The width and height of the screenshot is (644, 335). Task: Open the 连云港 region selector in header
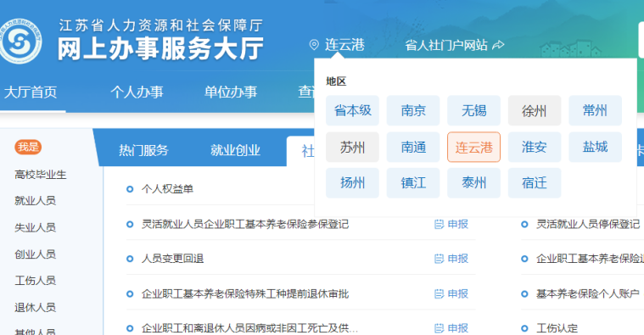pyautogui.click(x=344, y=45)
